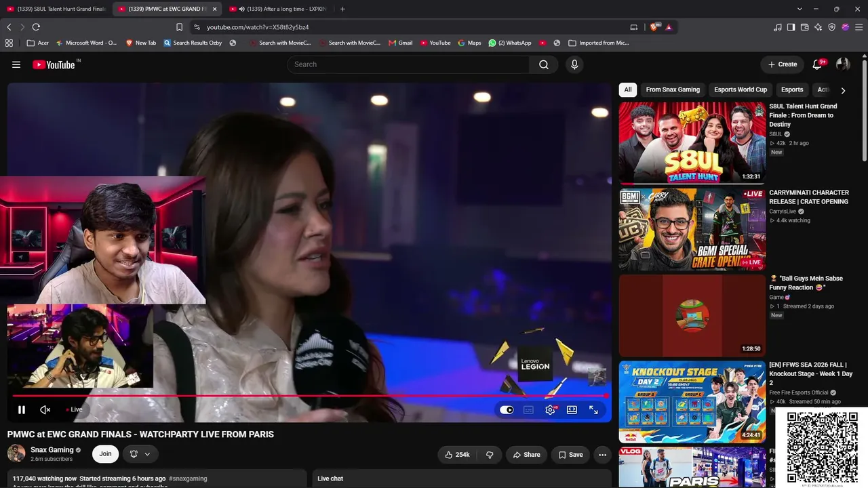The image size is (868, 488).
Task: Unmute the video player volume
Action: (x=45, y=409)
